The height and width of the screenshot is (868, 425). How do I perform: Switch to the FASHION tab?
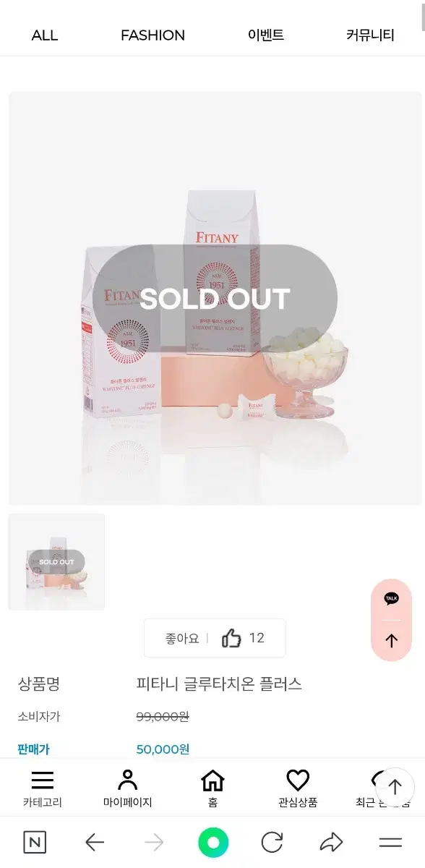153,35
